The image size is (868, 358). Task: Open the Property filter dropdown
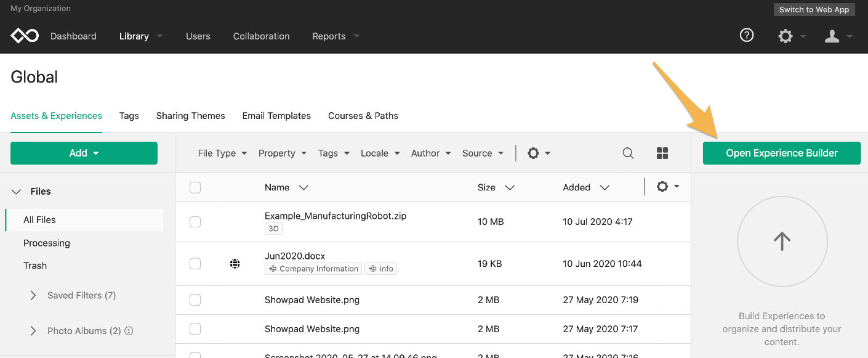click(x=283, y=153)
